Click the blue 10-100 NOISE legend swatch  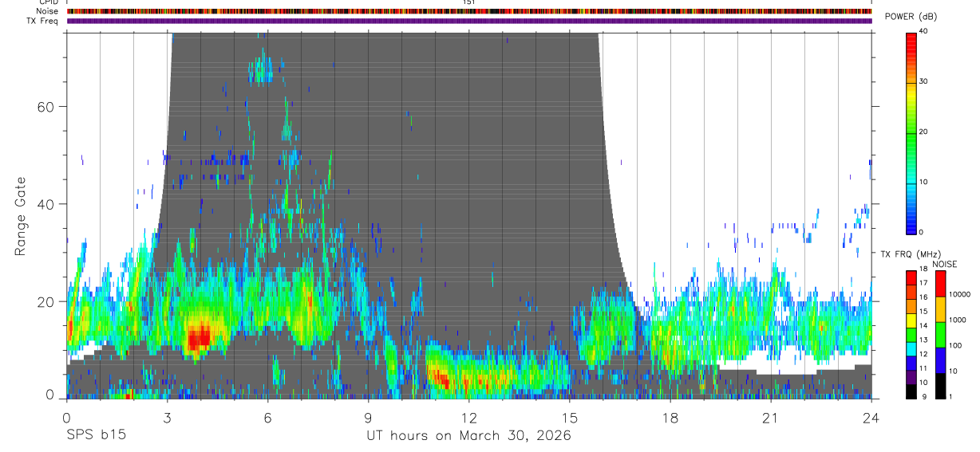click(941, 360)
